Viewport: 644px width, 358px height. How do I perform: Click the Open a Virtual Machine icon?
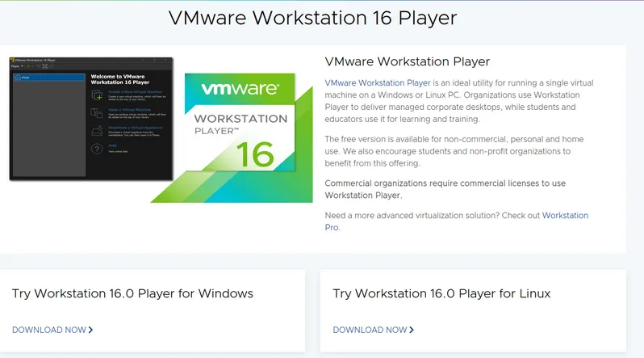(x=97, y=113)
